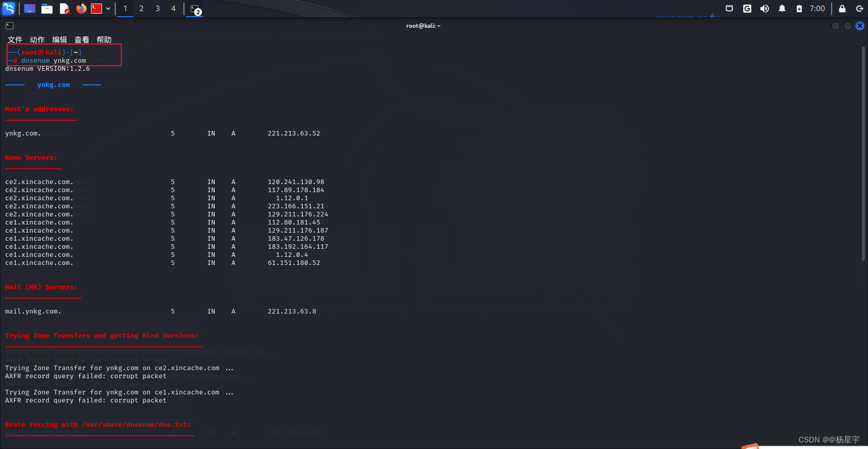868x449 pixels.
Task: Switch to workspace 4
Action: 173,9
